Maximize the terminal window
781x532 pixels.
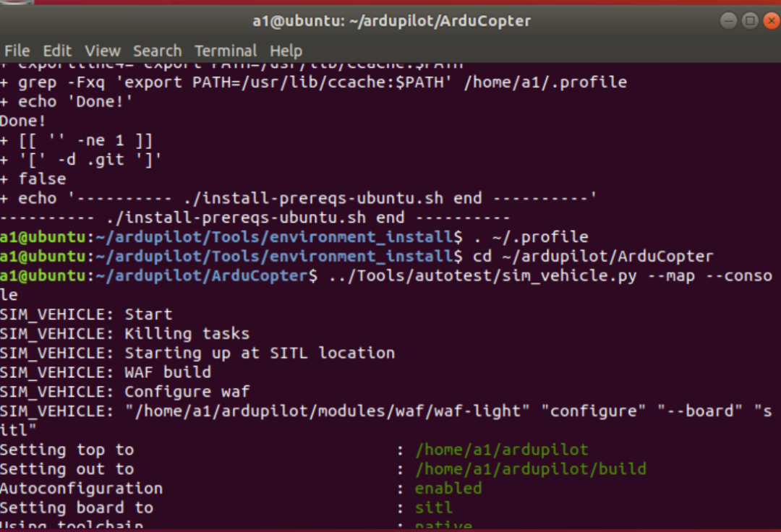coord(750,21)
